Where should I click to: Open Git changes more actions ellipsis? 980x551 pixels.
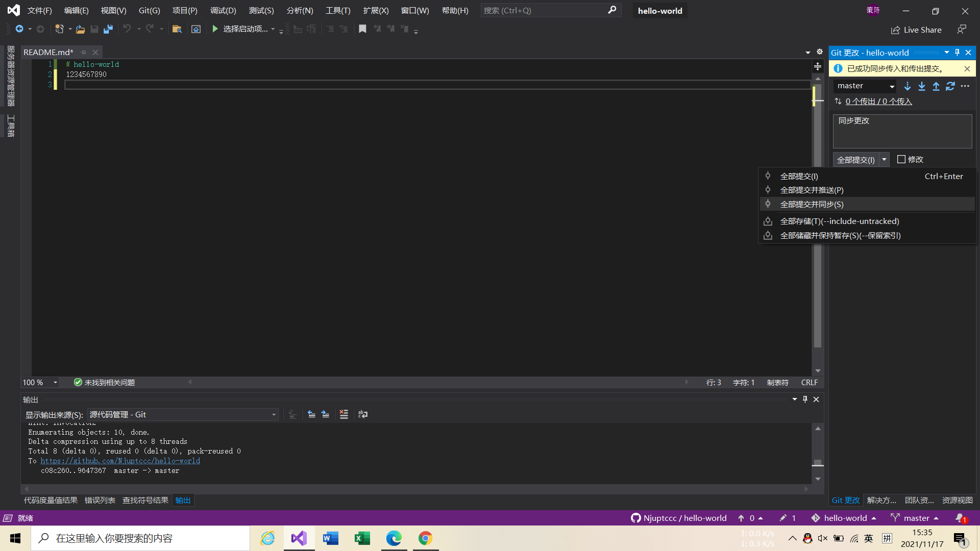click(965, 86)
